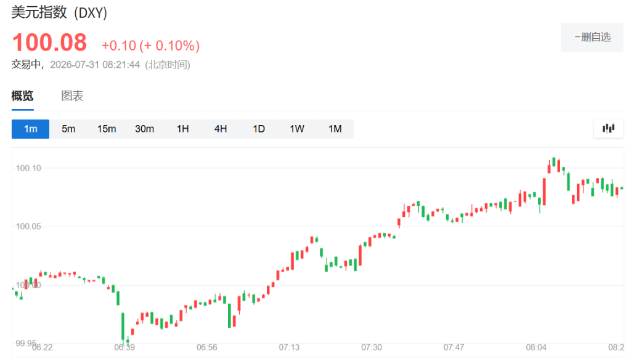Viewport: 631px width, 364px height.
Task: Click the 08:04 time axis label
Action: [537, 347]
